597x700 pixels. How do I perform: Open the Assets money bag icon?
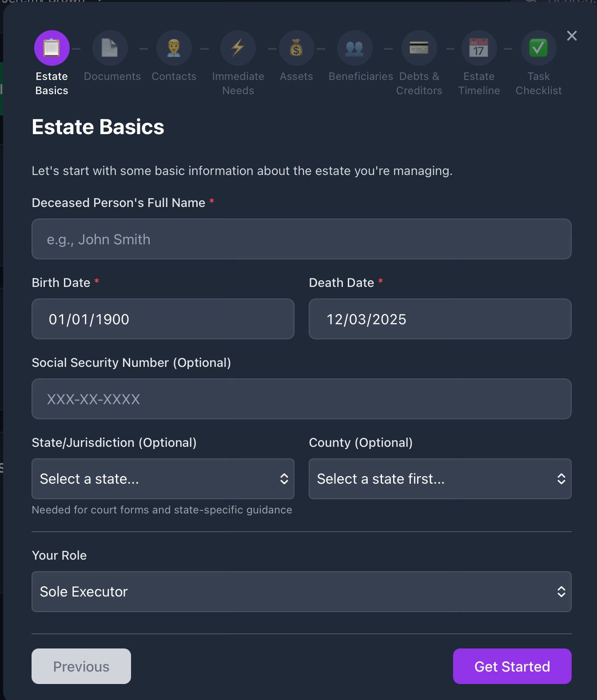[x=296, y=48]
